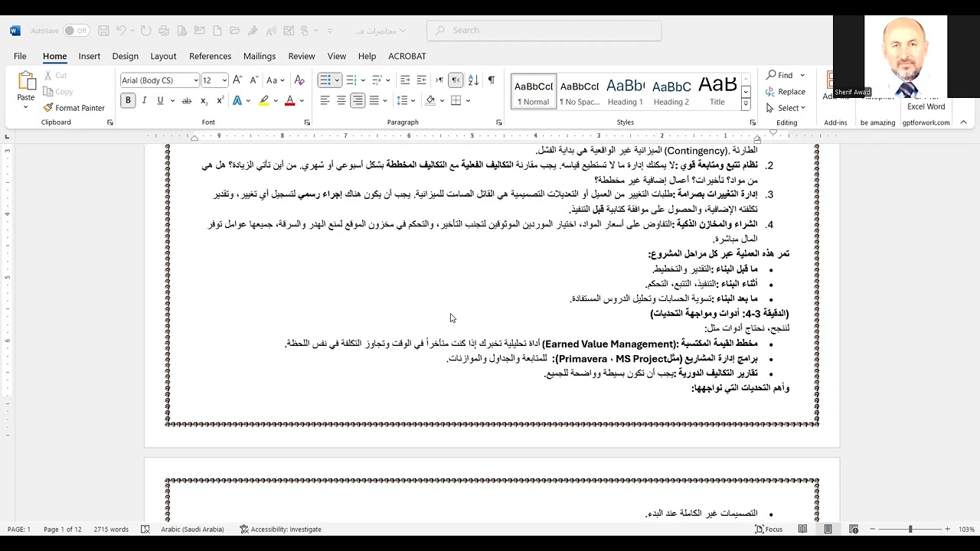Switch to Focus mode
The height and width of the screenshot is (551, 980).
(x=769, y=530)
